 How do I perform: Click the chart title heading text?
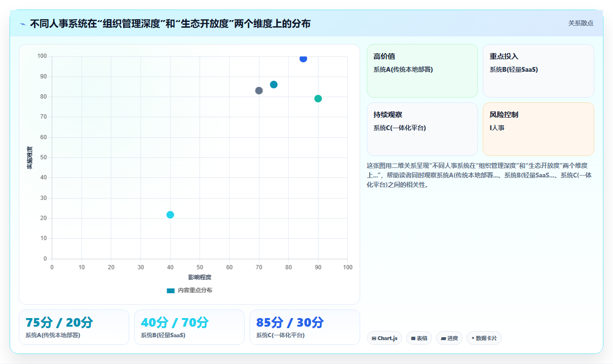pos(170,23)
